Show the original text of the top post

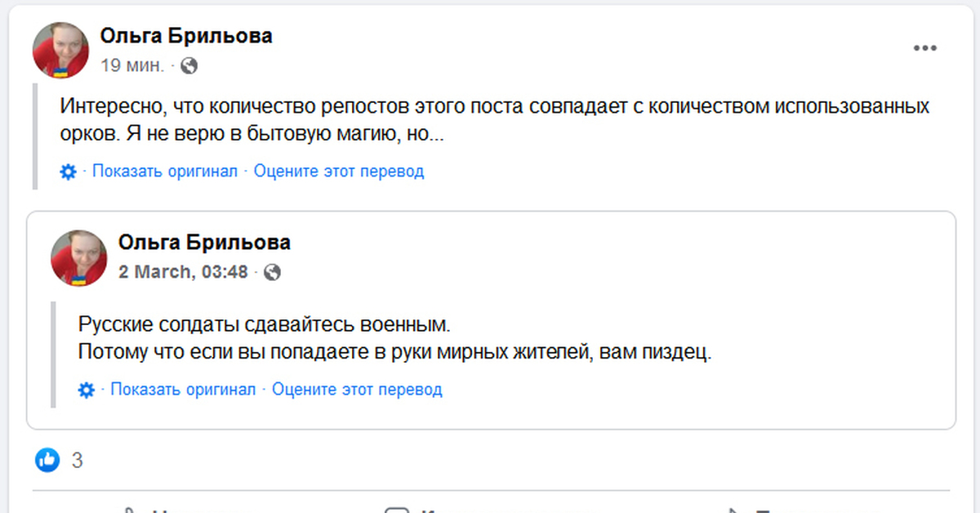tap(164, 172)
